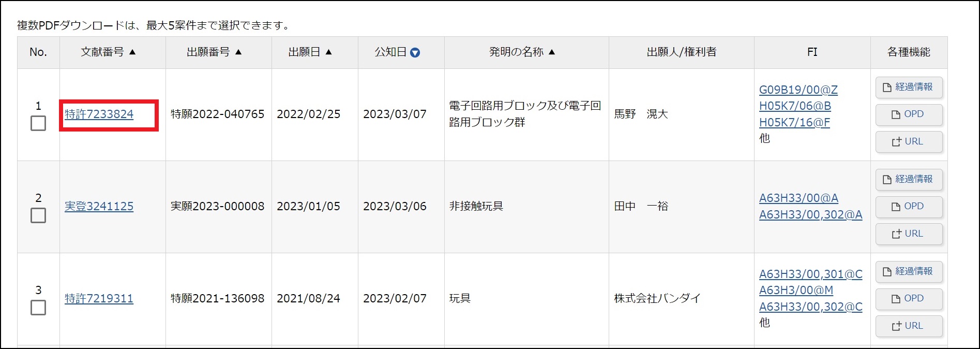Sort by 文献番号 column arrow
980x349 pixels.
132,52
